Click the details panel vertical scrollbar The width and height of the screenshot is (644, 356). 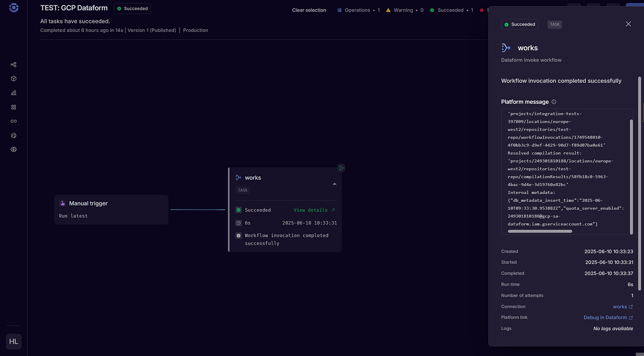(x=639, y=184)
